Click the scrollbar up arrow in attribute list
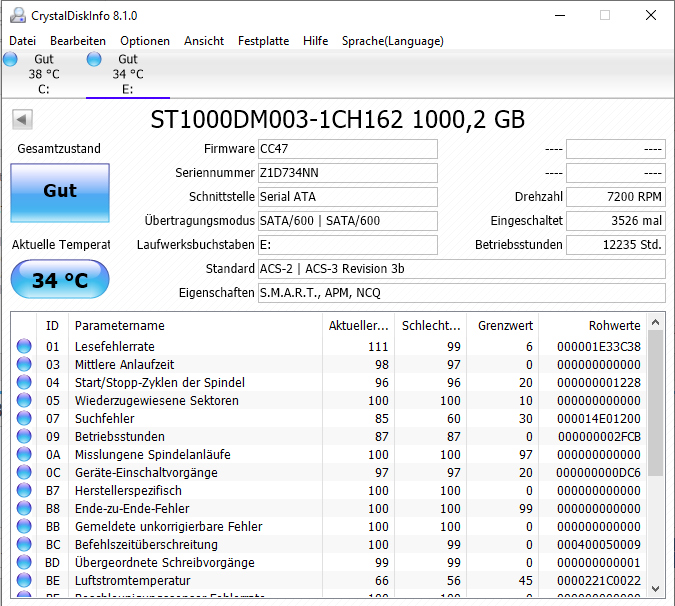Image resolution: width=675 pixels, height=606 pixels. coord(656,322)
